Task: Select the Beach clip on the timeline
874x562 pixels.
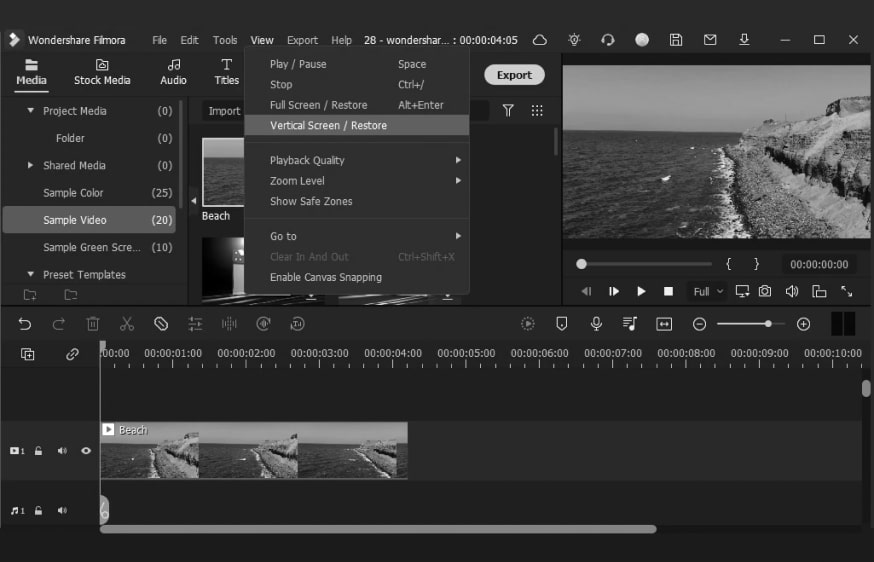Action: click(x=253, y=452)
